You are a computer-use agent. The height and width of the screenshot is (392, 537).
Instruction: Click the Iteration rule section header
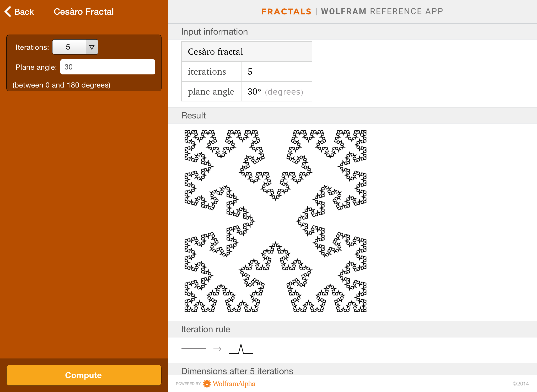coord(206,329)
